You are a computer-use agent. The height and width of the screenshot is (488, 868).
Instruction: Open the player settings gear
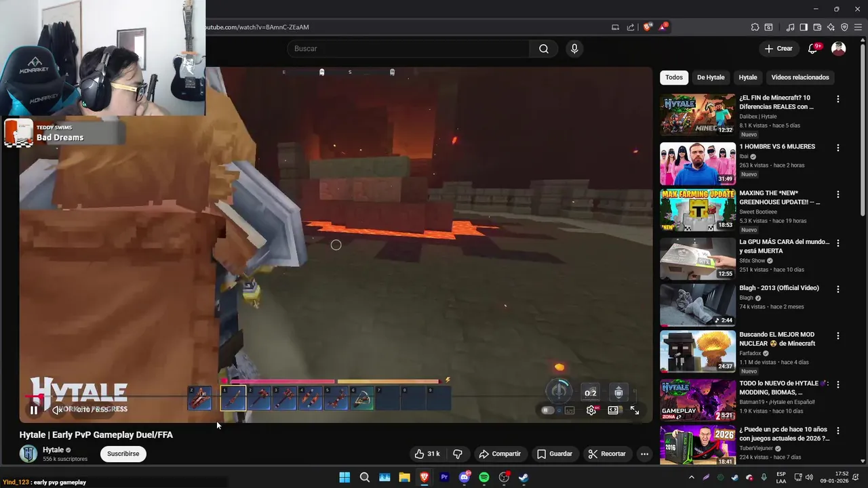pos(591,410)
